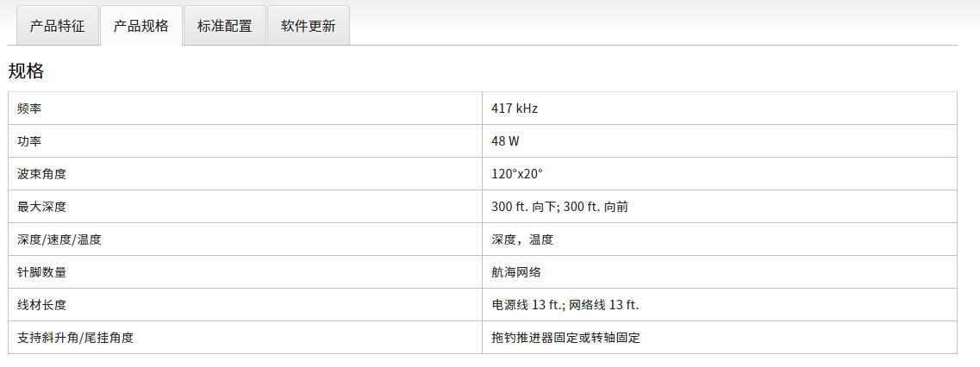Select the 产品规格 tab
The height and width of the screenshot is (367, 980).
[x=140, y=26]
